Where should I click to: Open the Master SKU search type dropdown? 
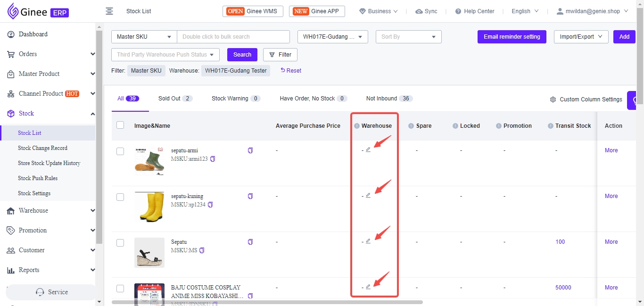click(x=144, y=37)
